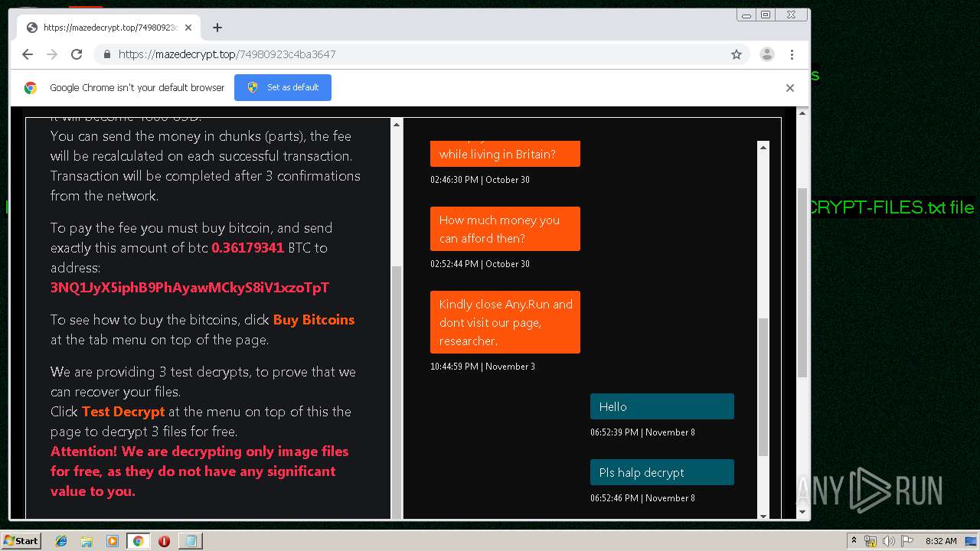Click the 'Pls halp decrypt' chat bubble
980x551 pixels.
(662, 472)
